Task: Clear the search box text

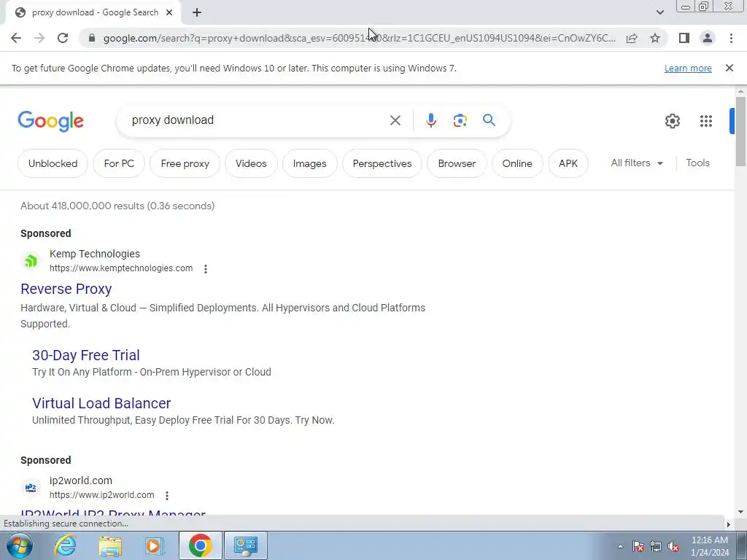Action: point(395,120)
